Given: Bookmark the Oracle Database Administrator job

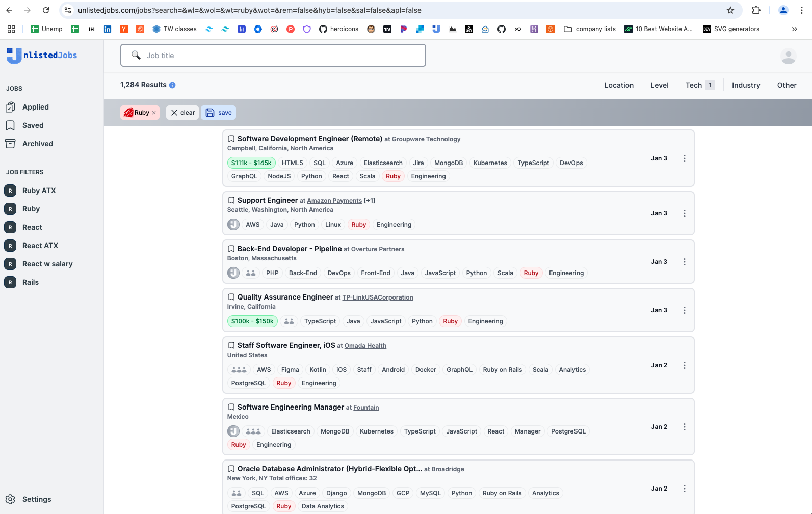Looking at the screenshot, I should pos(231,469).
